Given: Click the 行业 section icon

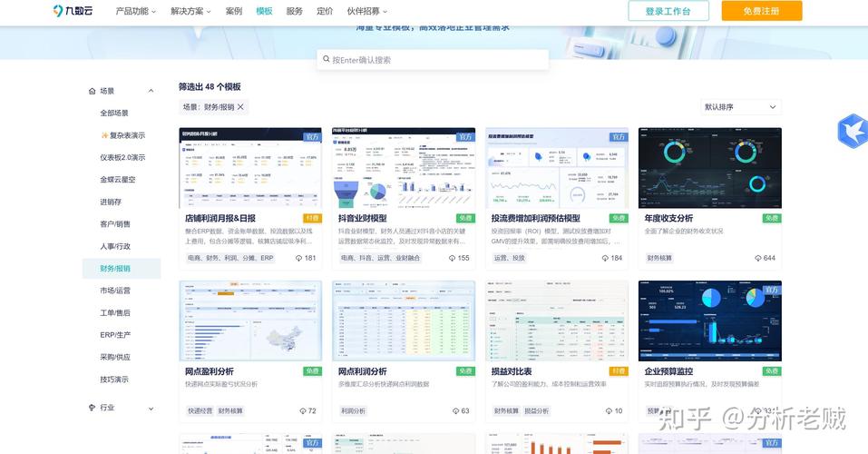Looking at the screenshot, I should pyautogui.click(x=92, y=408).
